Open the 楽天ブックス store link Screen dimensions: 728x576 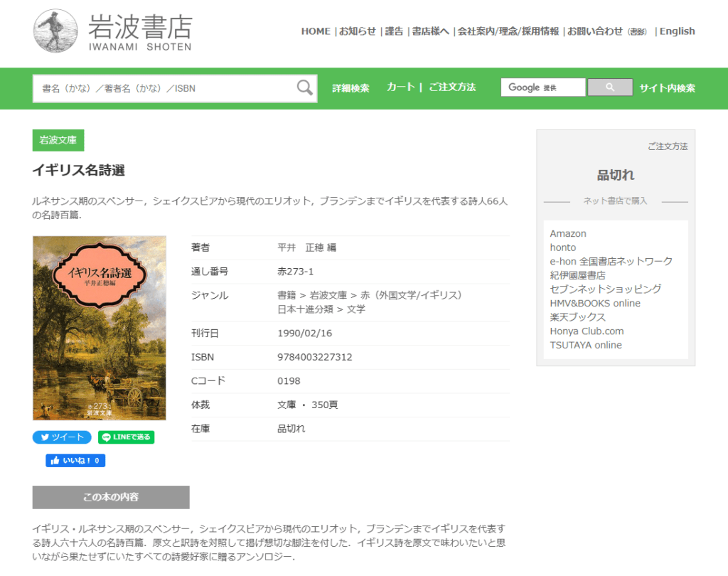577,317
